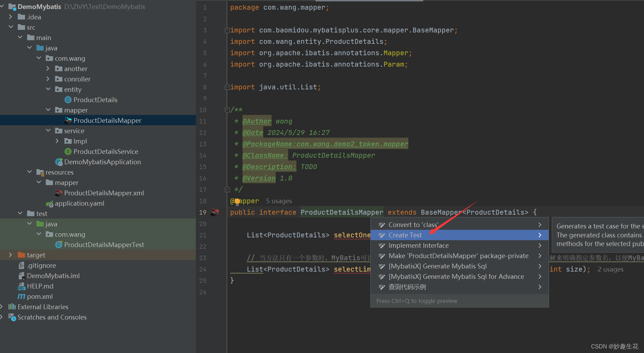Click the blue main java source folder icon

[x=40, y=48]
